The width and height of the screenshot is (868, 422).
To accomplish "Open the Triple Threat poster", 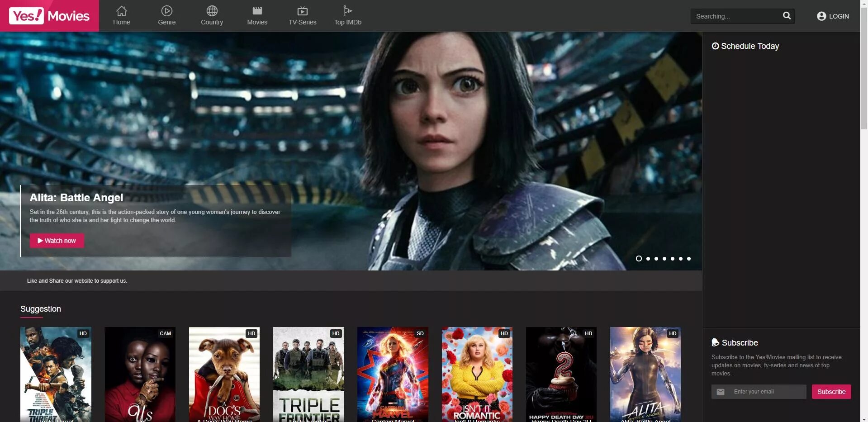I will [56, 375].
